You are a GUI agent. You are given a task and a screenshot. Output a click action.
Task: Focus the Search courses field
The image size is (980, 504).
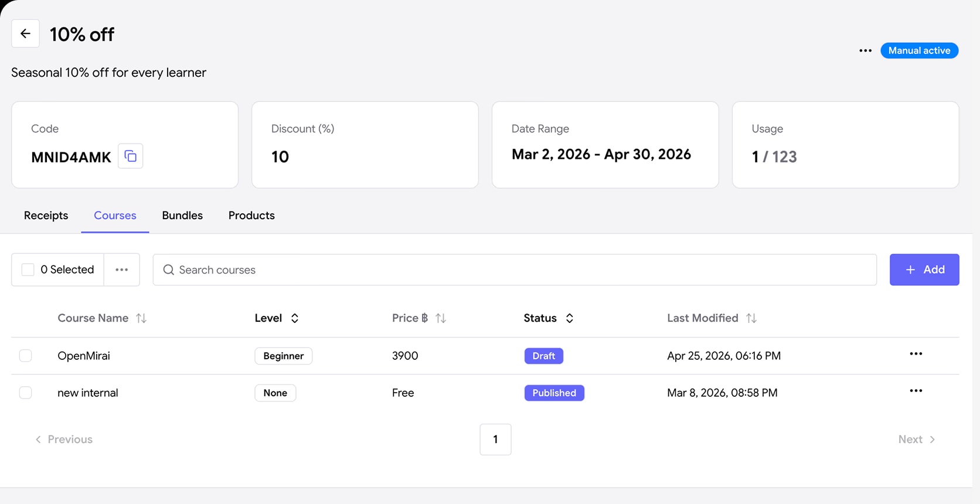coord(515,270)
